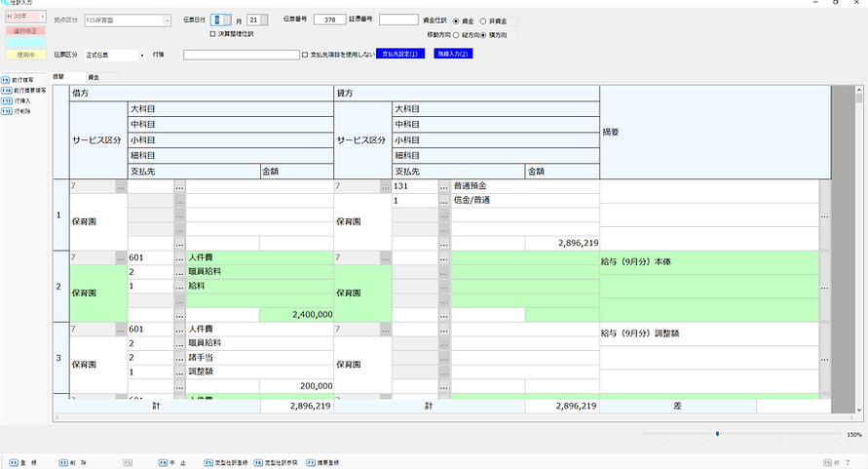Click the F10 前行摘要複写 icon
The image size is (868, 469).
pos(7,91)
